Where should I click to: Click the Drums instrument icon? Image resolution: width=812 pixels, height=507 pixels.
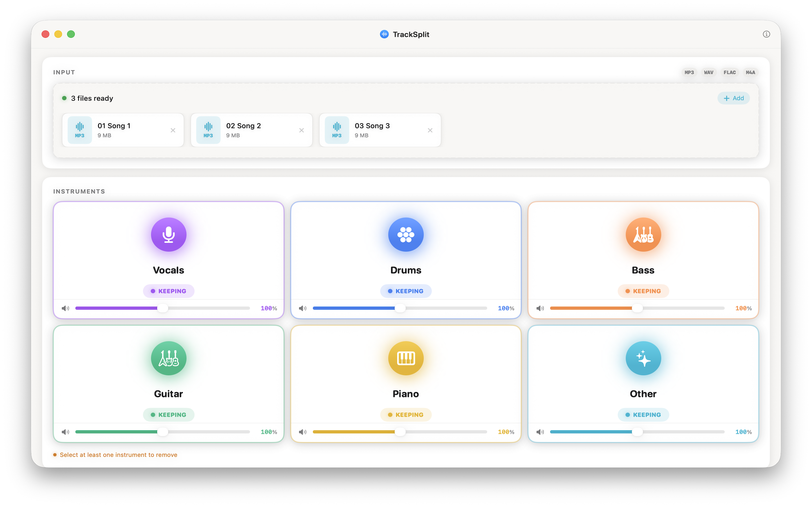point(406,234)
